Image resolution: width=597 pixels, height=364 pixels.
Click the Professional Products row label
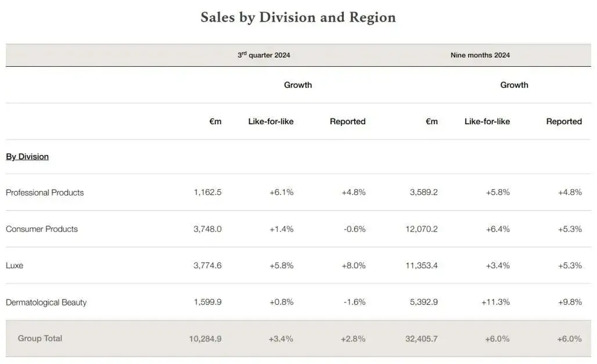[45, 192]
